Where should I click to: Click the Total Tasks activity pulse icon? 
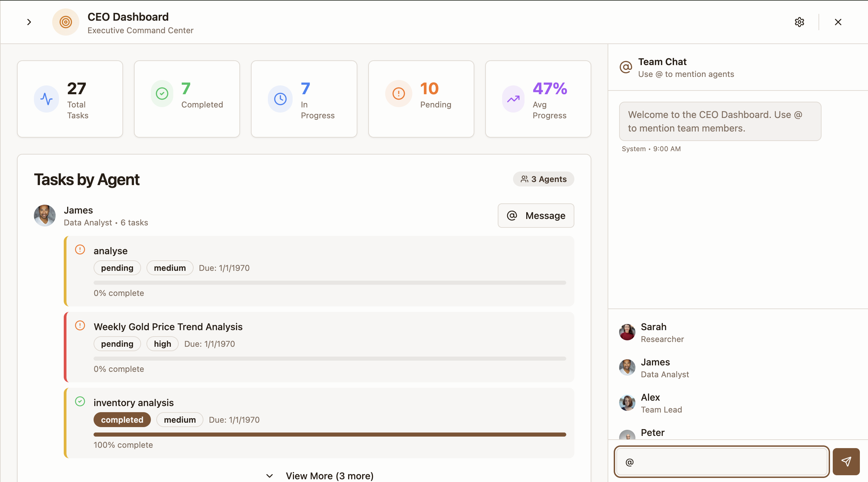point(46,99)
